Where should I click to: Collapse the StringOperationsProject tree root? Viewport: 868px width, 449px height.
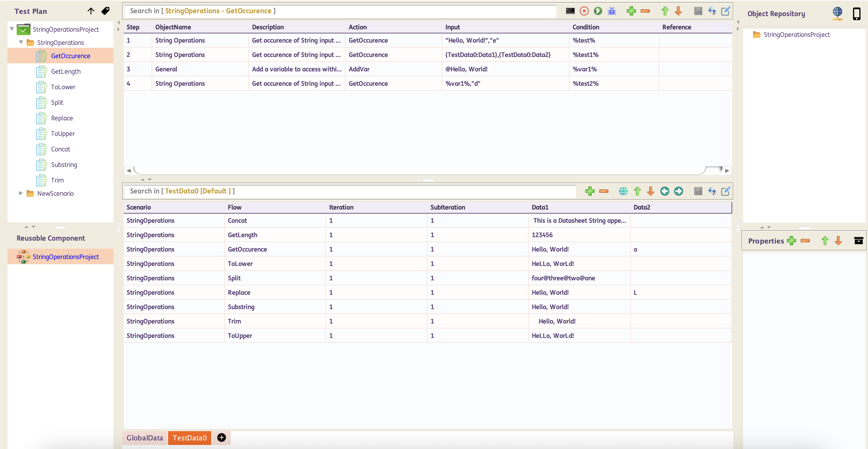point(12,29)
